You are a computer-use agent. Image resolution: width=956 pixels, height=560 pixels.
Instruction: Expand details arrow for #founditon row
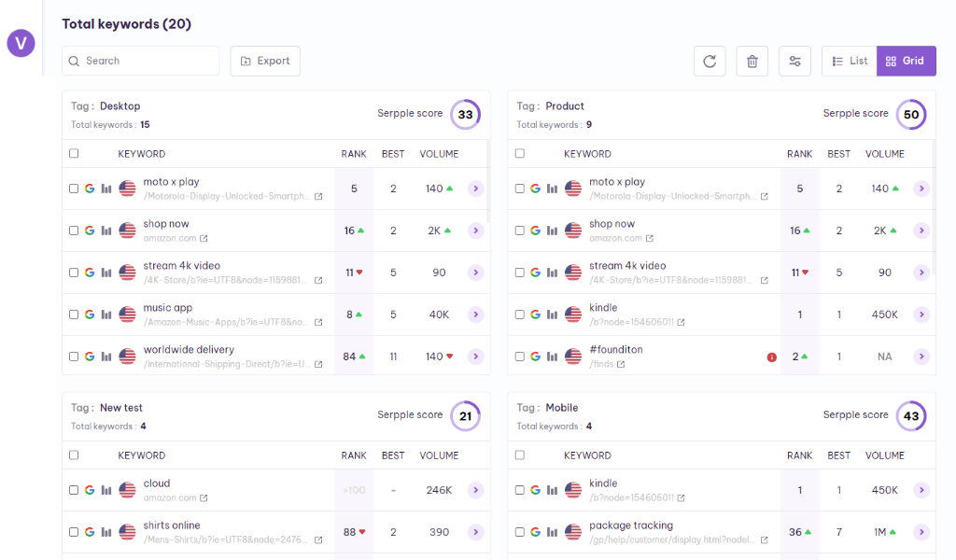point(921,357)
